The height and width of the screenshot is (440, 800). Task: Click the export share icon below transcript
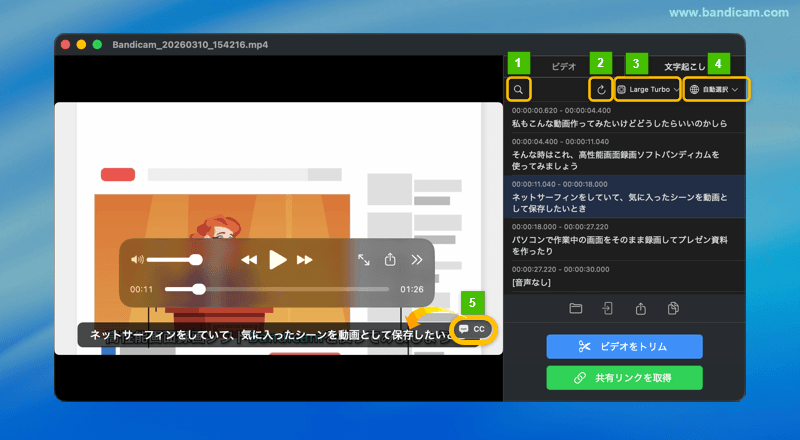point(641,308)
